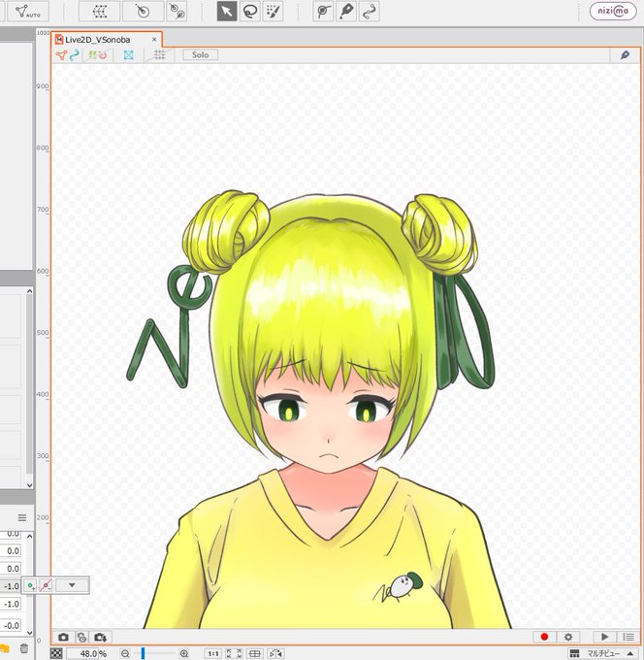
Task: Zoom out with the minus magnifier
Action: (125, 653)
